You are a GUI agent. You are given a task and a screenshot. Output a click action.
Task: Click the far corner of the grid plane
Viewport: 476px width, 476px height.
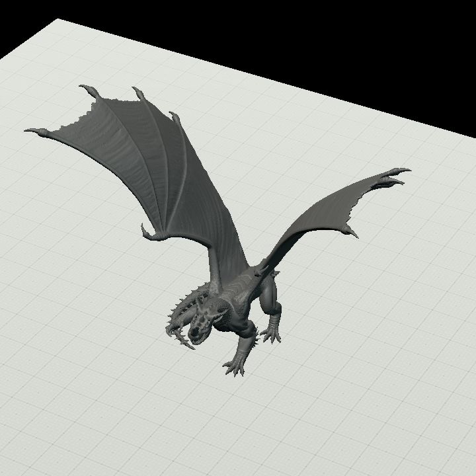[x=58, y=19]
